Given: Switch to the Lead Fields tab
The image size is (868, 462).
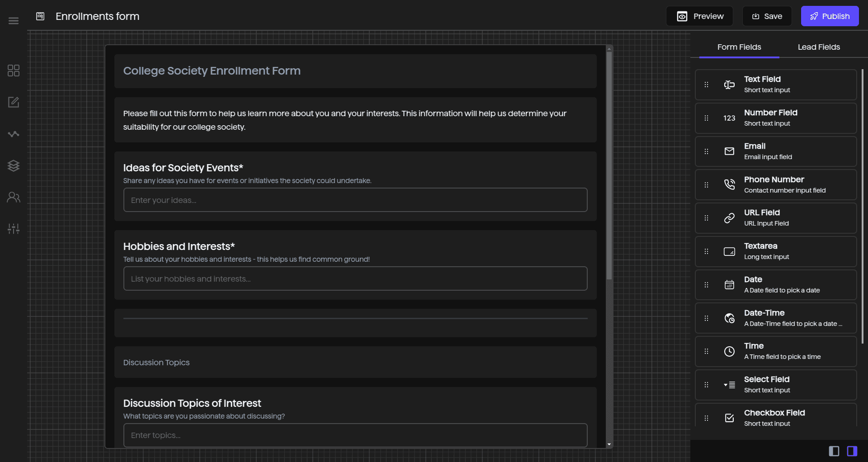Looking at the screenshot, I should click(x=818, y=47).
